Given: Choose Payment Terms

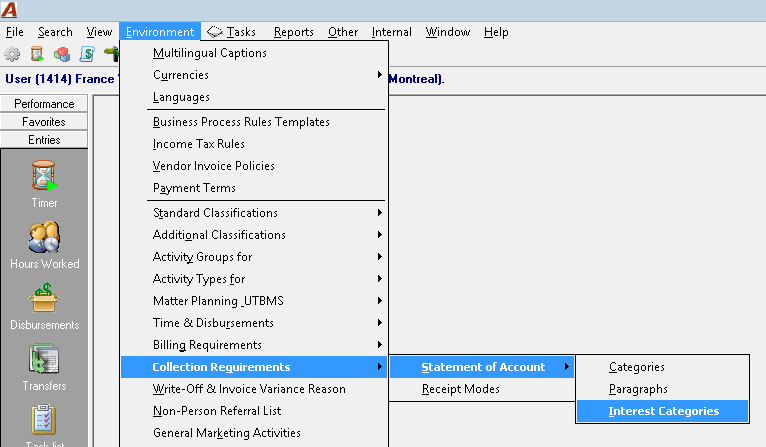Looking at the screenshot, I should coord(254,188).
